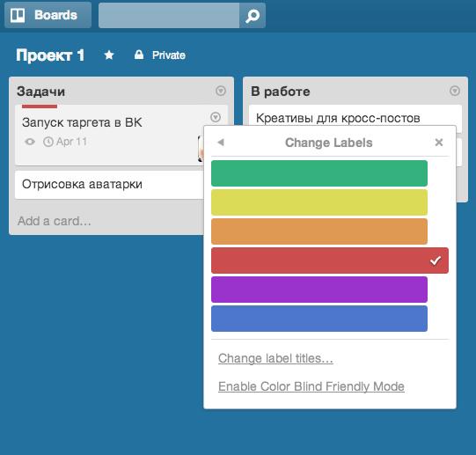Open the Запуск таргета в ВК card menu

pyautogui.click(x=216, y=117)
